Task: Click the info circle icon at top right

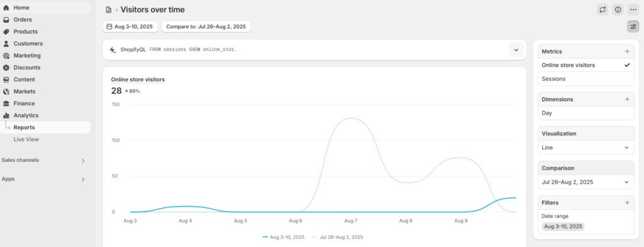Action: tap(618, 9)
